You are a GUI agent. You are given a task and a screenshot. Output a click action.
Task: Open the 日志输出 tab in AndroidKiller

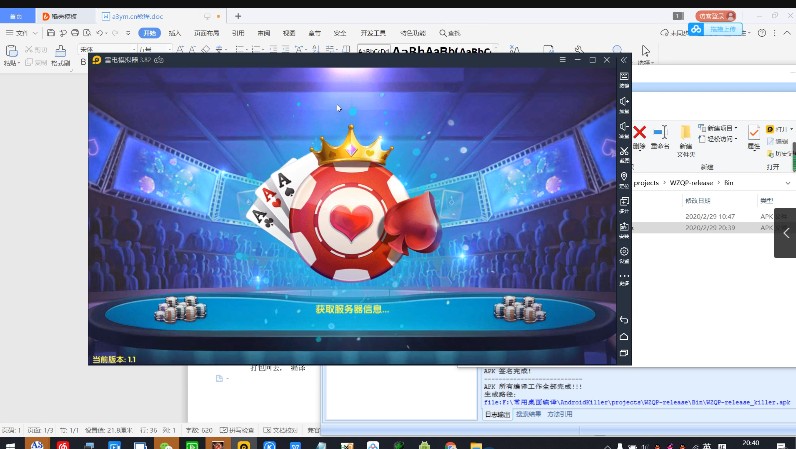497,413
